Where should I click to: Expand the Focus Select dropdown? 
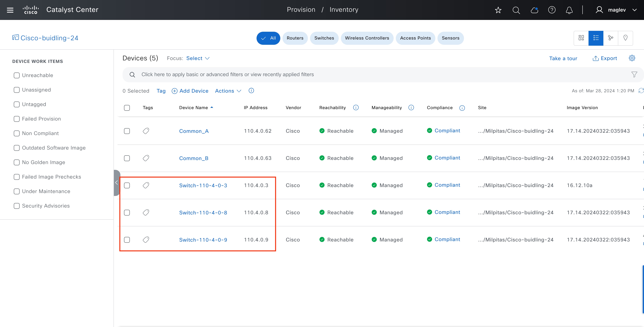pos(198,58)
